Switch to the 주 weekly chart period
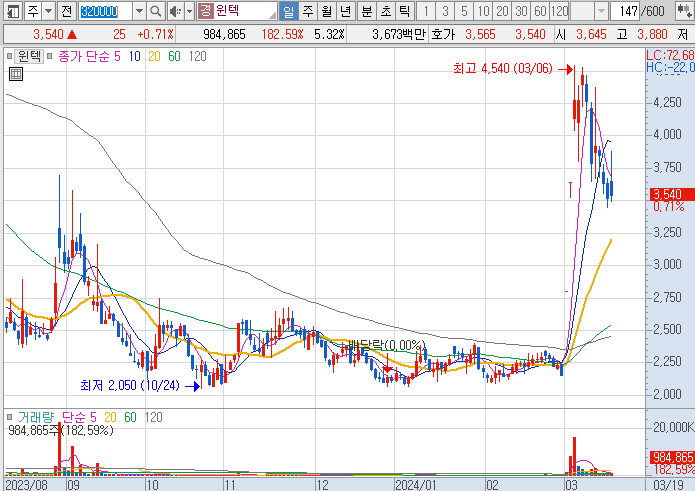This screenshot has width=695, height=491. pos(308,11)
